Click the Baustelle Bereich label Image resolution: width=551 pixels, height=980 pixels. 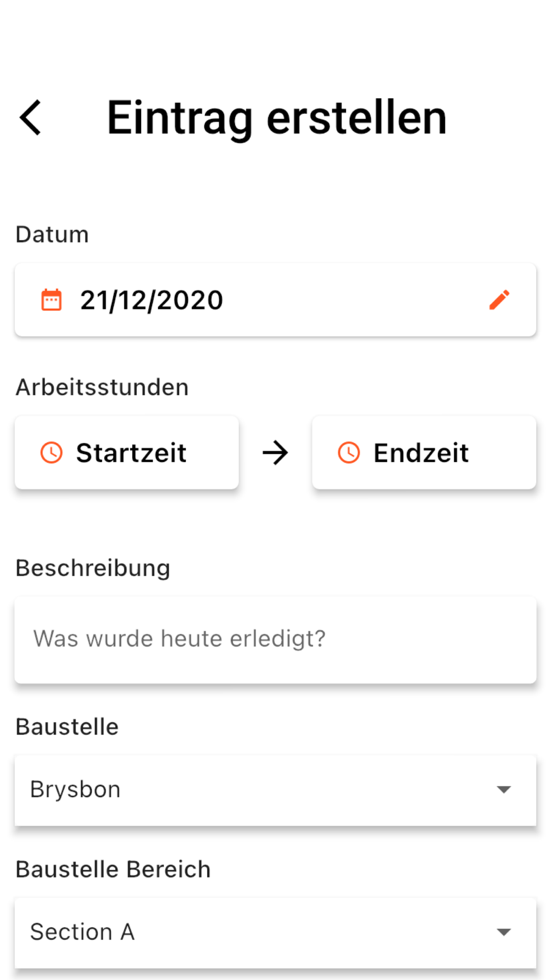(x=114, y=869)
